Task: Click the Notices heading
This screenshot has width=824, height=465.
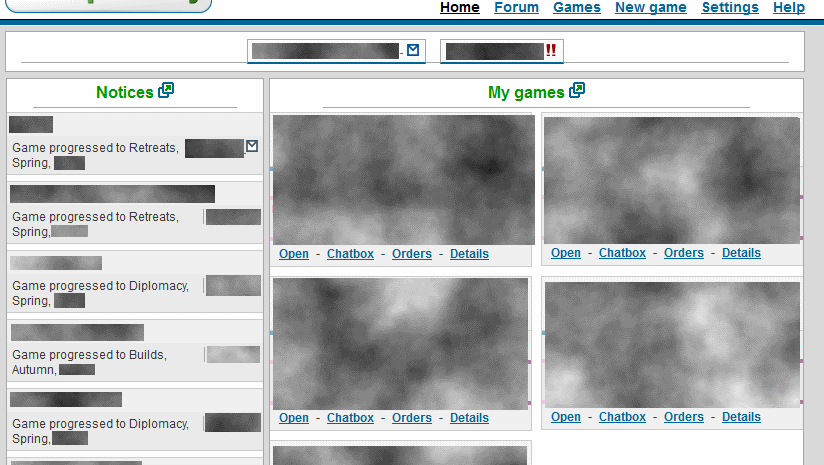Action: [x=125, y=92]
